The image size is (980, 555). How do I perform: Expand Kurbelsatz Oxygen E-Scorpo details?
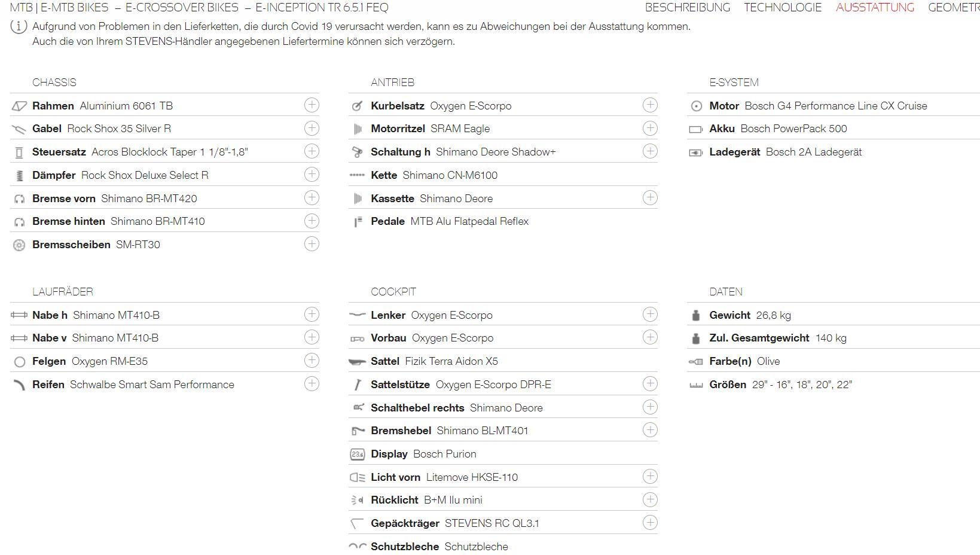tap(650, 105)
